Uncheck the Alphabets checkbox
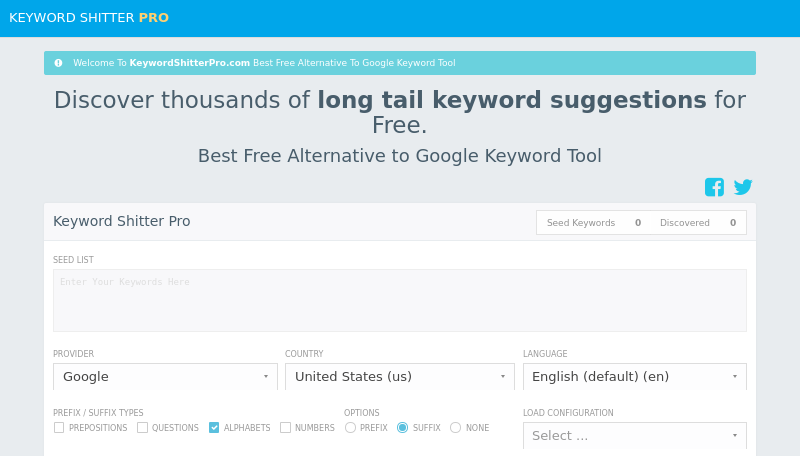The width and height of the screenshot is (800, 456). pos(214,427)
